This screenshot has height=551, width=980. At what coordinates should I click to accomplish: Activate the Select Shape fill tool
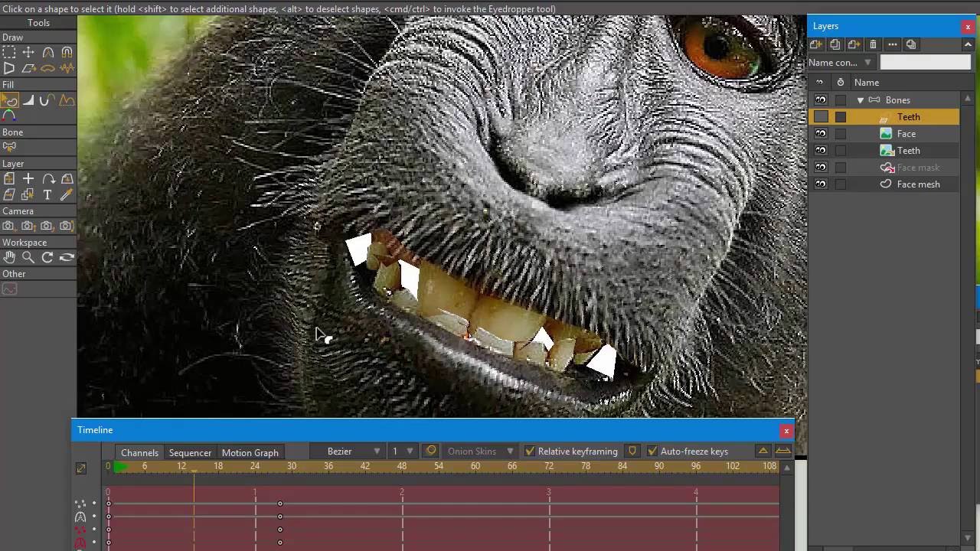9,99
